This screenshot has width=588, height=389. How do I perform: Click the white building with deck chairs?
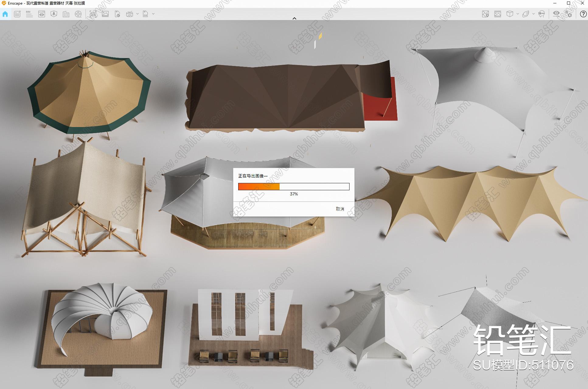point(251,330)
